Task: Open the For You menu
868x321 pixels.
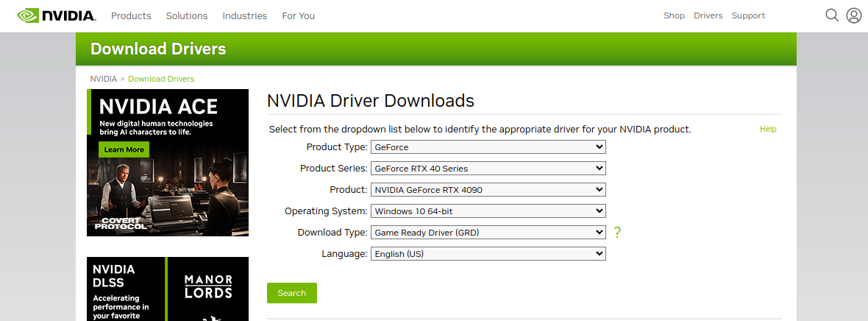Action: (x=299, y=16)
